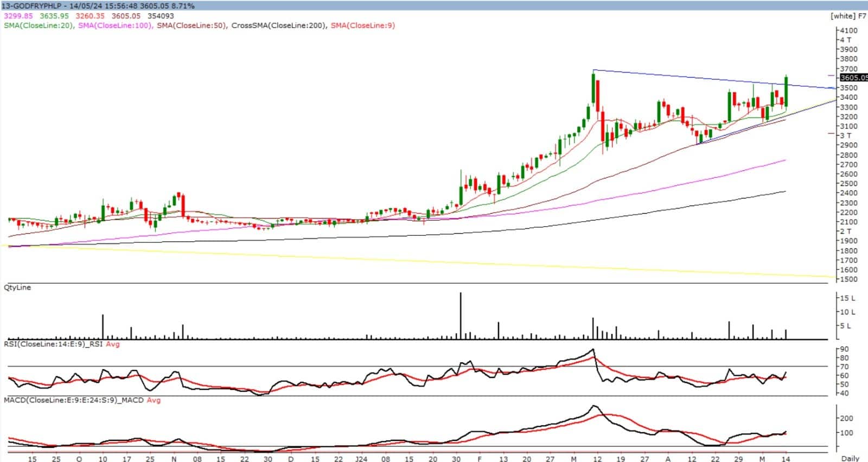The height and width of the screenshot is (462, 868).
Task: Click the 3605.05 current price tag
Action: pos(853,78)
